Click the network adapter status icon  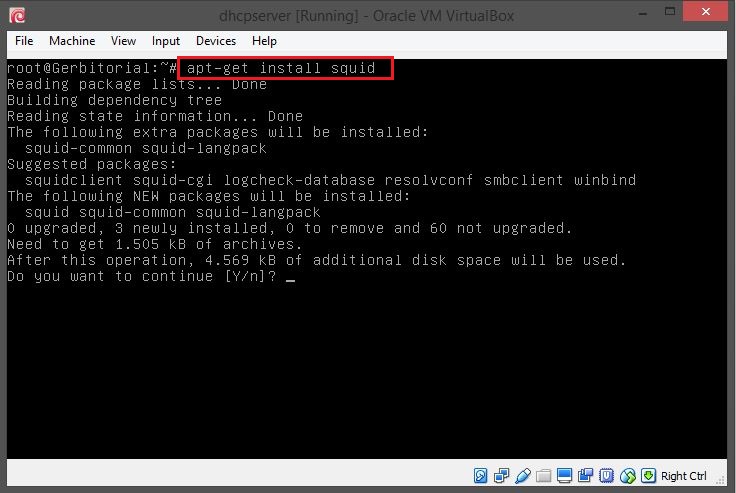coord(501,476)
